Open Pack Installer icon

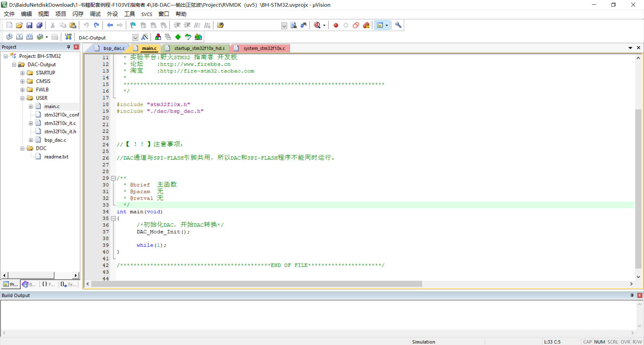click(198, 37)
